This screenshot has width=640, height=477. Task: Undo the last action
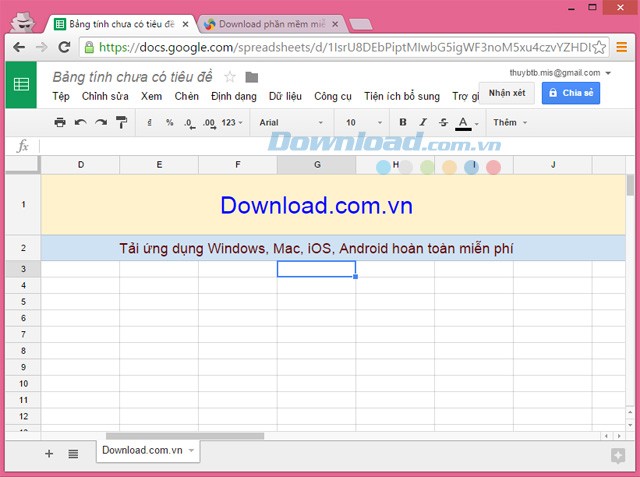click(x=80, y=122)
